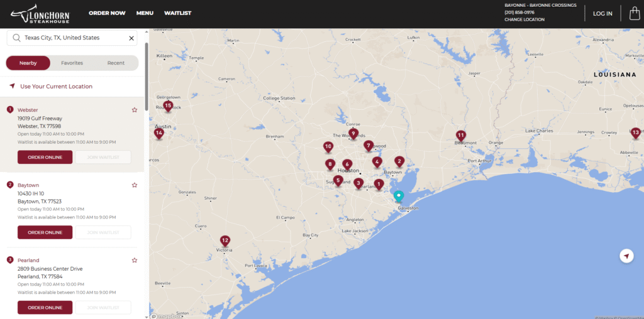Select map pin number 8

coord(330,165)
